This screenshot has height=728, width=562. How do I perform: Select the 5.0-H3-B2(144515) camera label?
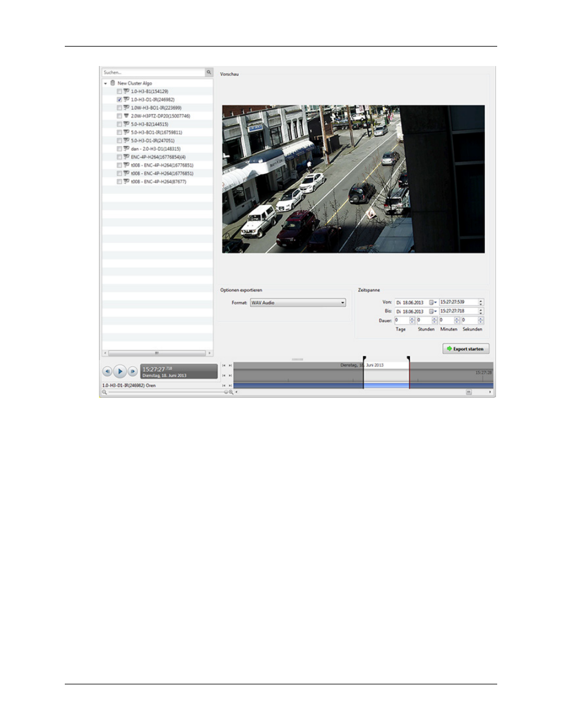150,124
